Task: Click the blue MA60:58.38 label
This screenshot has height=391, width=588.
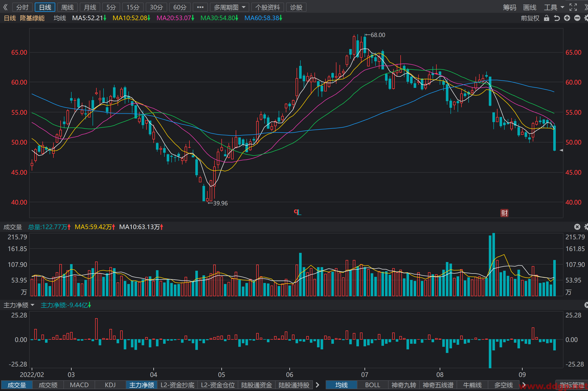Action: pos(263,18)
